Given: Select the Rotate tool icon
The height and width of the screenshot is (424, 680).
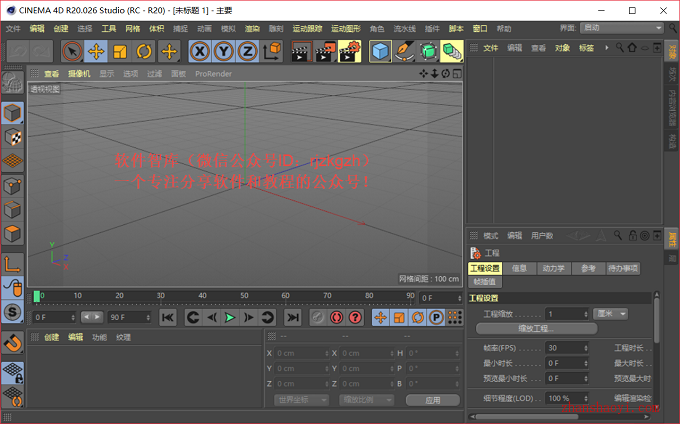Looking at the screenshot, I should point(144,52).
